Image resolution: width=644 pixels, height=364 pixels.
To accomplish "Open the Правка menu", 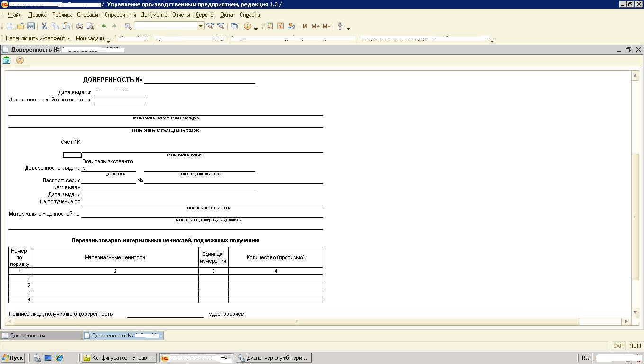I will click(37, 15).
